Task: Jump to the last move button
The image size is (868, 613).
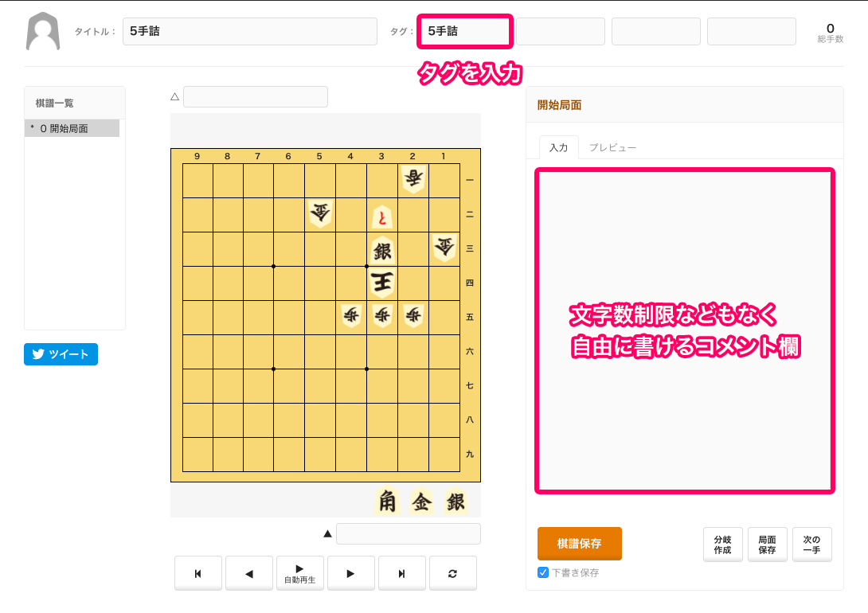Action: (401, 573)
